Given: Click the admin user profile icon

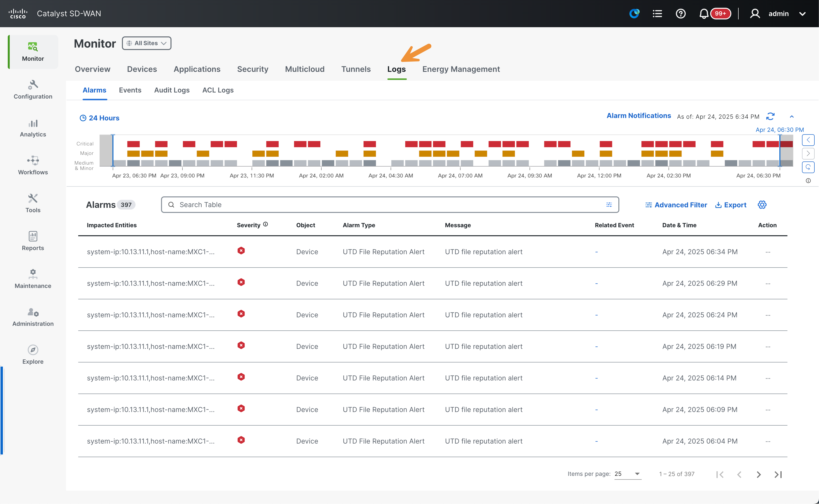Looking at the screenshot, I should click(755, 14).
